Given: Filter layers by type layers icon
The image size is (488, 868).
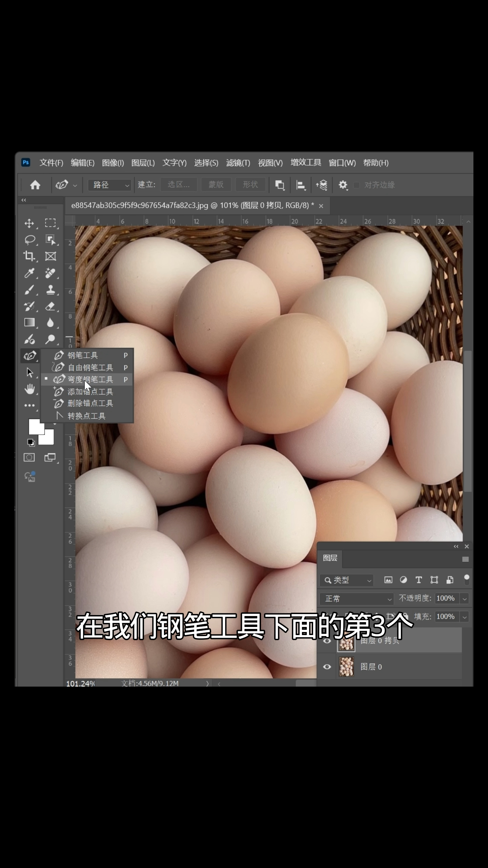Looking at the screenshot, I should click(x=419, y=580).
